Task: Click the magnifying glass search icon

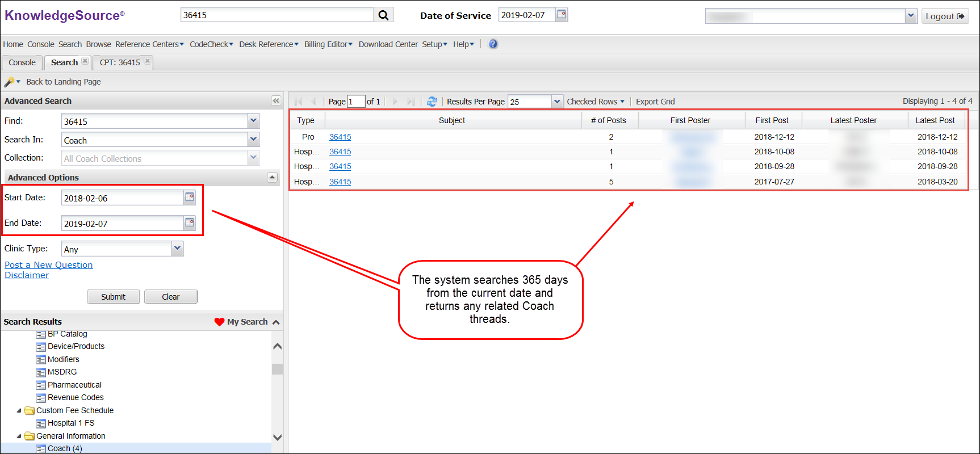Action: coord(384,15)
